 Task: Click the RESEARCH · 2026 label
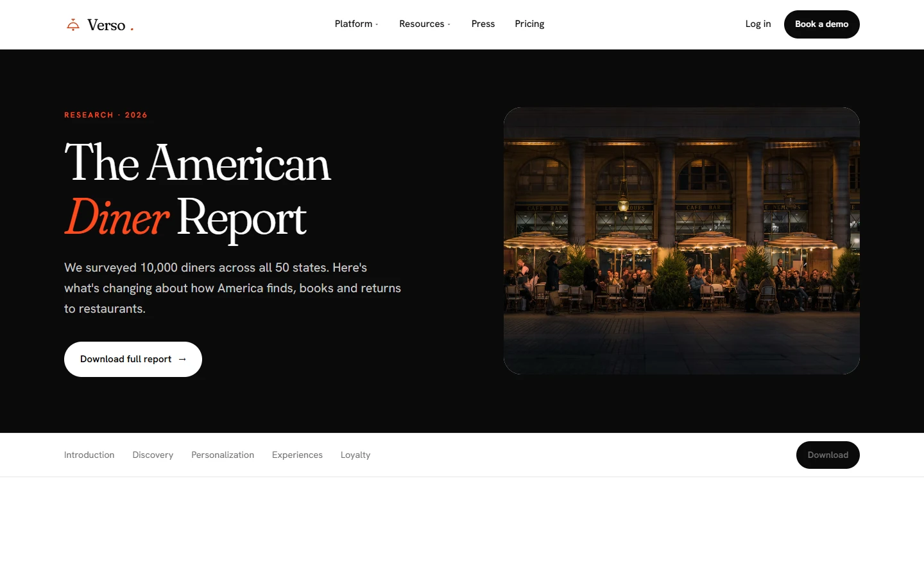[106, 115]
